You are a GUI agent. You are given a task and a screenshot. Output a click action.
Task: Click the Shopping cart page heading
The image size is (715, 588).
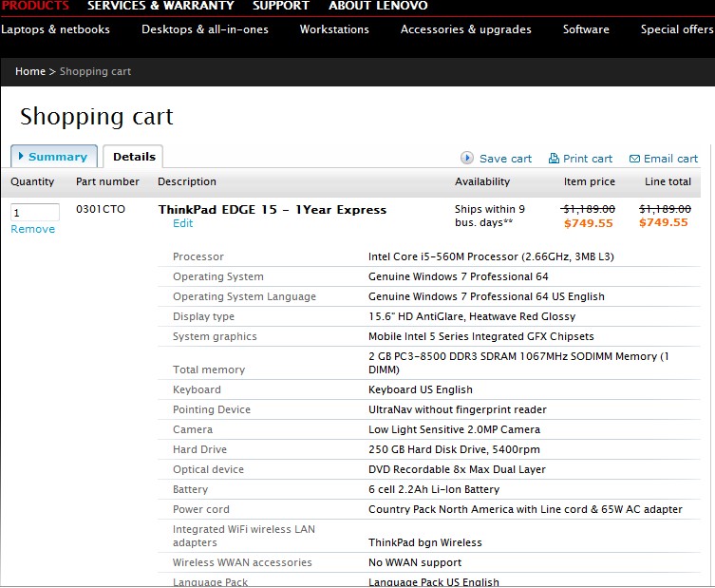pos(97,117)
